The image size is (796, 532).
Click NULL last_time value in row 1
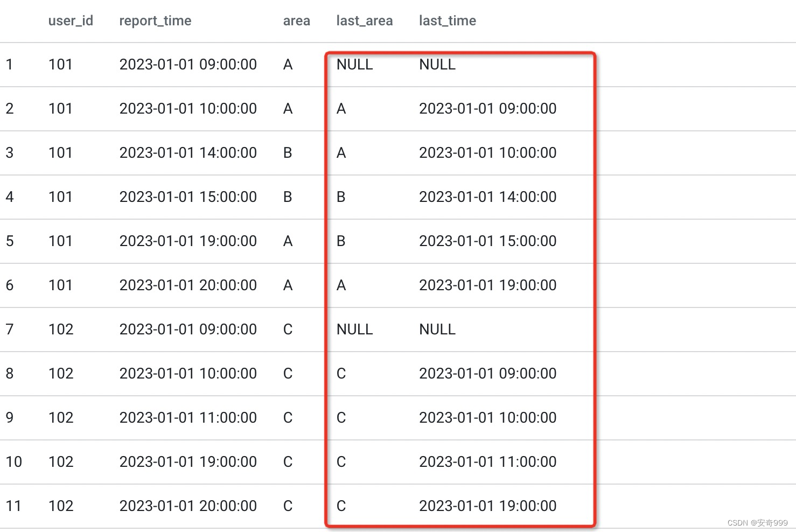pyautogui.click(x=437, y=65)
